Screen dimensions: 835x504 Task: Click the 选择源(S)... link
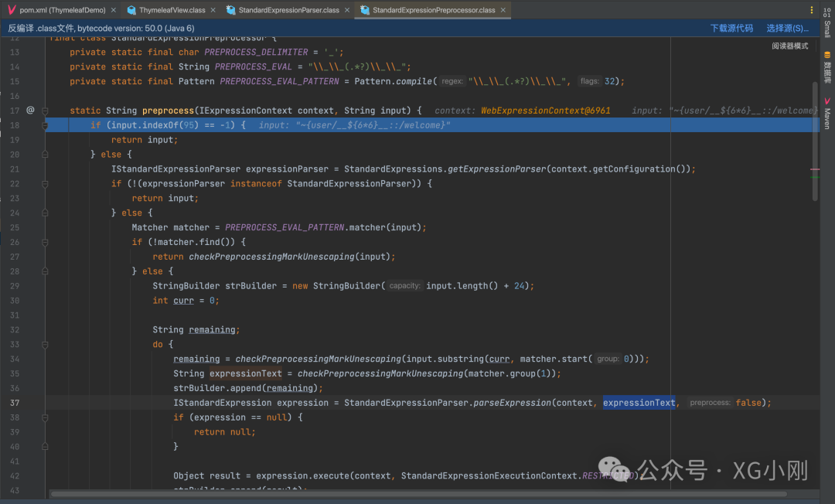(x=787, y=28)
